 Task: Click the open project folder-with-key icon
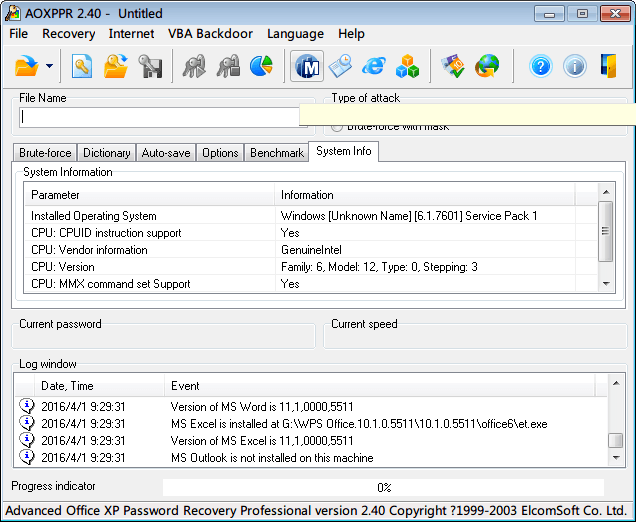(116, 66)
